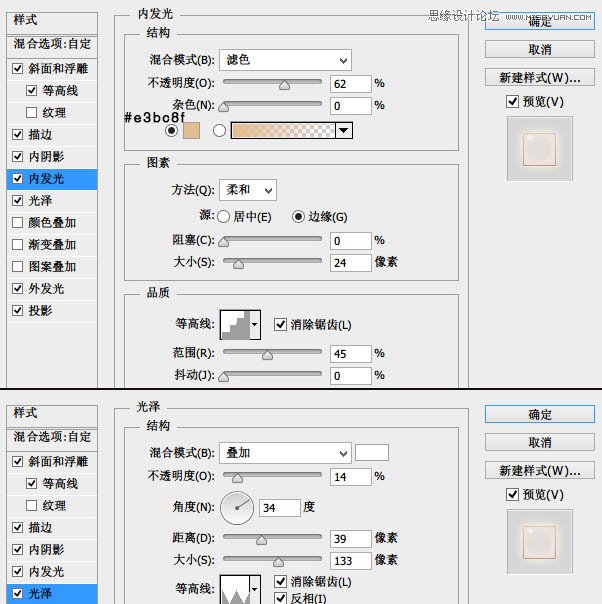Viewport: 602px width, 604px height.
Task: Click the zigzag contour thumbnail in the 光泽 dialog
Action: (x=235, y=589)
